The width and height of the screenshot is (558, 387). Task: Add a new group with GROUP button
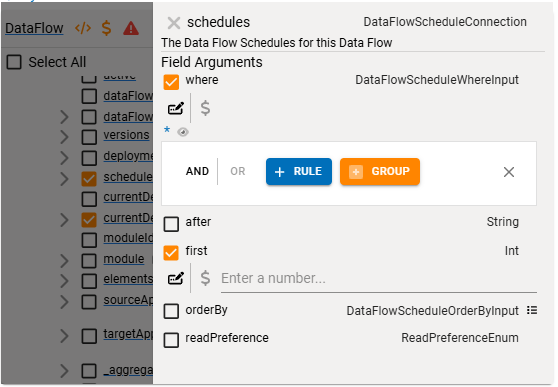tap(380, 172)
